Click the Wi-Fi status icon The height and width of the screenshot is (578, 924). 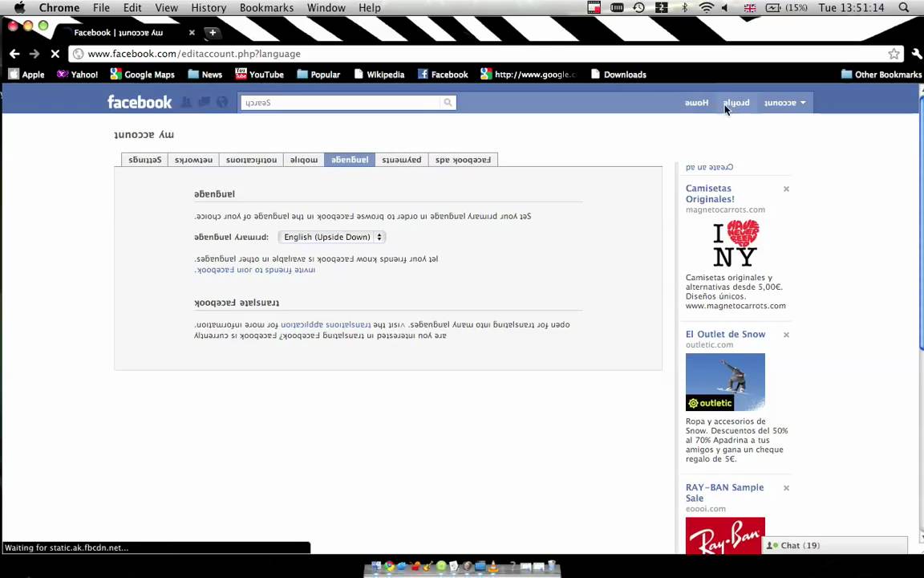click(706, 8)
